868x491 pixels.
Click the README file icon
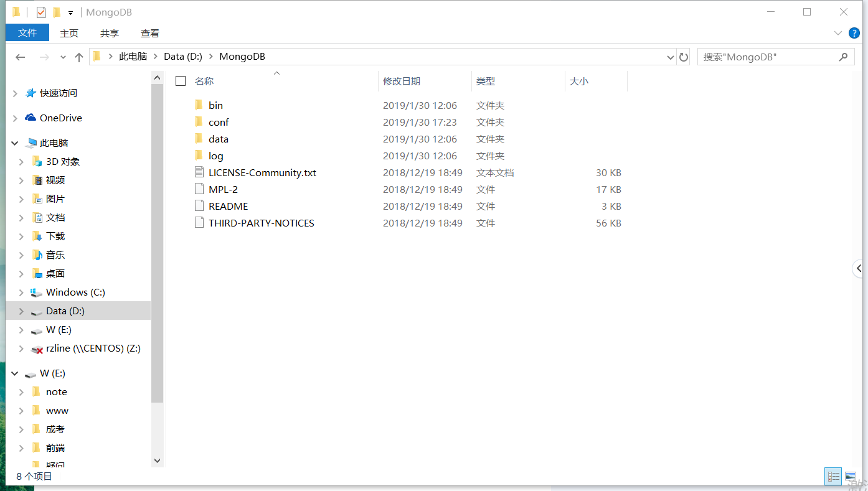click(199, 206)
